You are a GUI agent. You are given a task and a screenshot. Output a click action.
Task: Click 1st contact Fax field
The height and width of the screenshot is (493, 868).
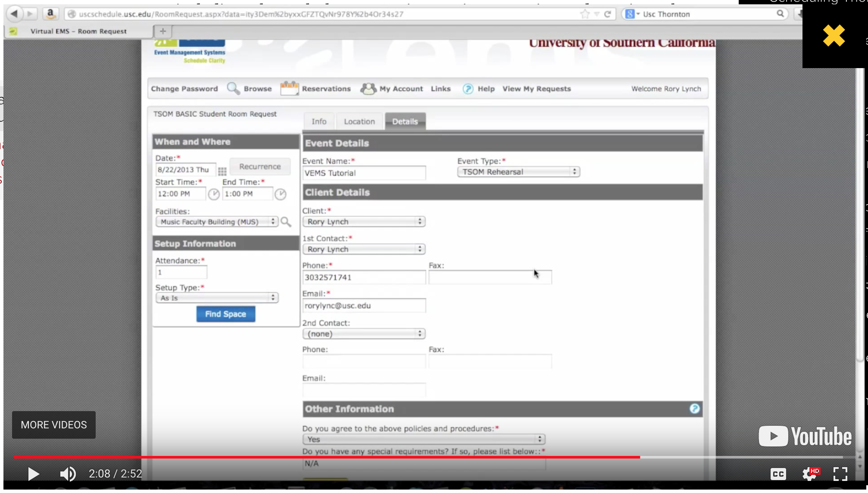(x=490, y=277)
